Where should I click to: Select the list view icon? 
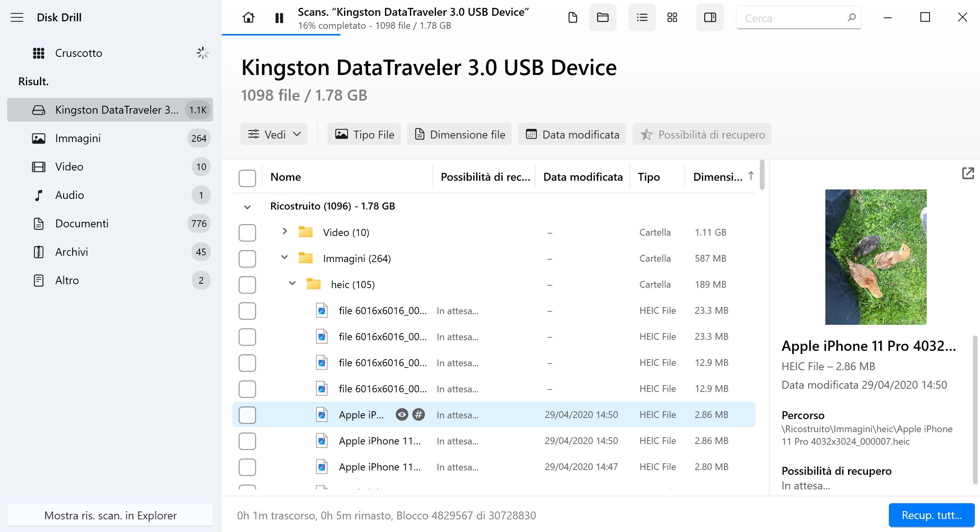(642, 17)
